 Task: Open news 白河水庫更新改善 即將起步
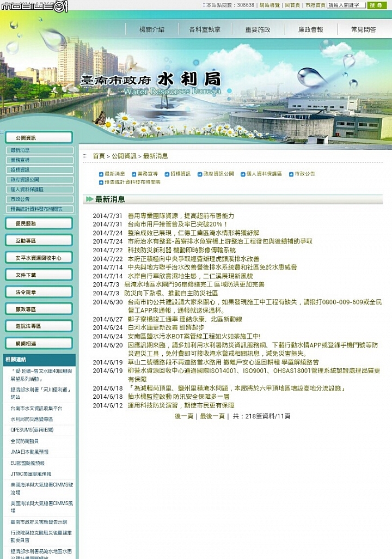166,327
